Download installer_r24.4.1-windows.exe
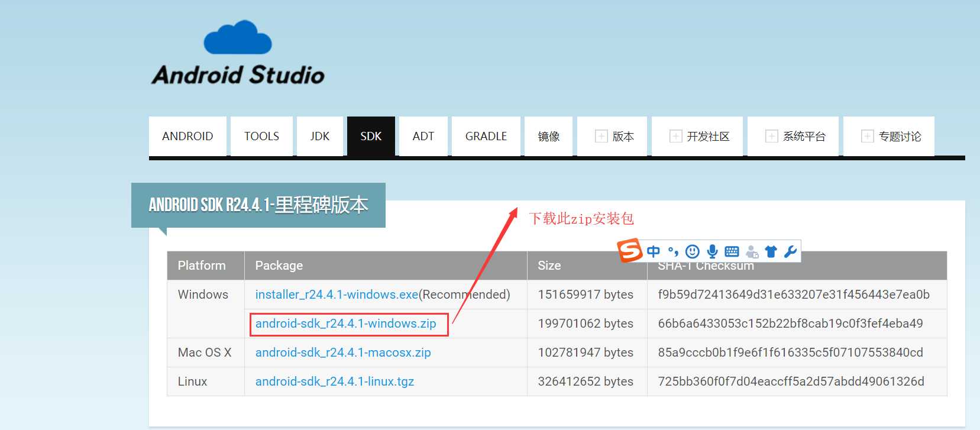Screen dimensions: 980x430 point(337,295)
